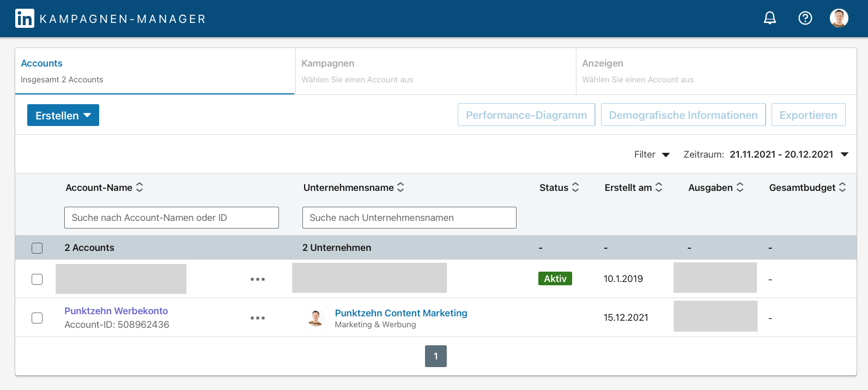Viewport: 868px width, 390px height.
Task: Click the Exportieren button
Action: pyautogui.click(x=808, y=115)
